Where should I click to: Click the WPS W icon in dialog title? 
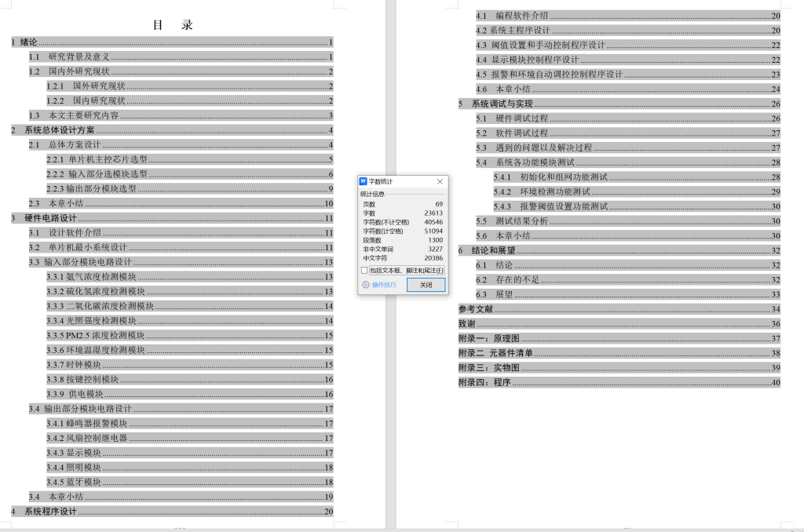364,181
